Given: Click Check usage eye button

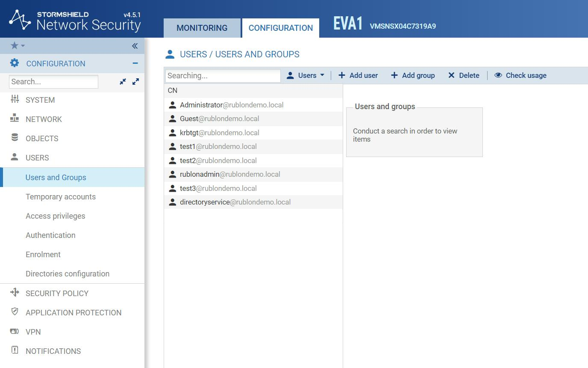Looking at the screenshot, I should pyautogui.click(x=520, y=75).
